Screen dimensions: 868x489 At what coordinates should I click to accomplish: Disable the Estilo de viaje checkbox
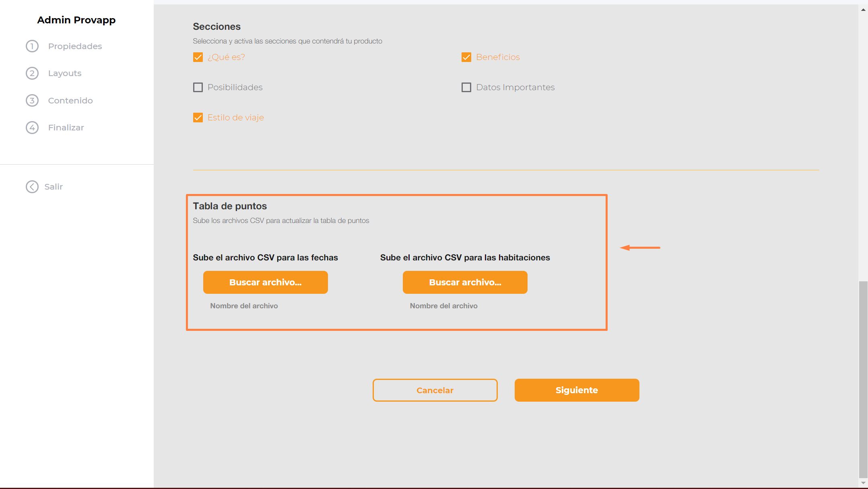(198, 118)
